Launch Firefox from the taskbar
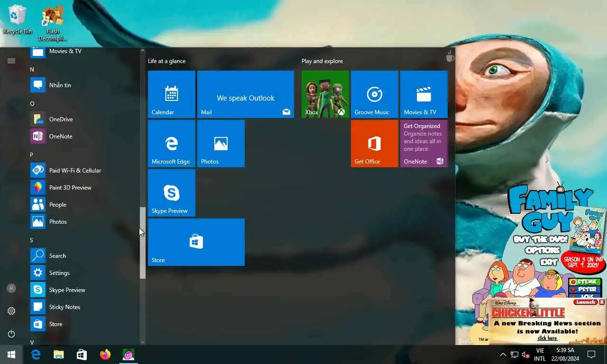Screen dimensions: 607x364 click(x=105, y=355)
